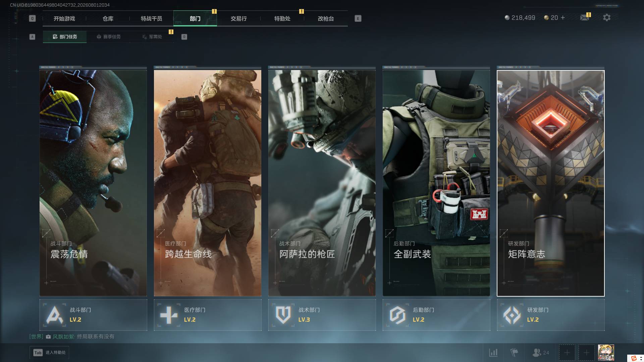The width and height of the screenshot is (644, 362).
Task: Click the player avatar portrait
Action: (x=606, y=353)
